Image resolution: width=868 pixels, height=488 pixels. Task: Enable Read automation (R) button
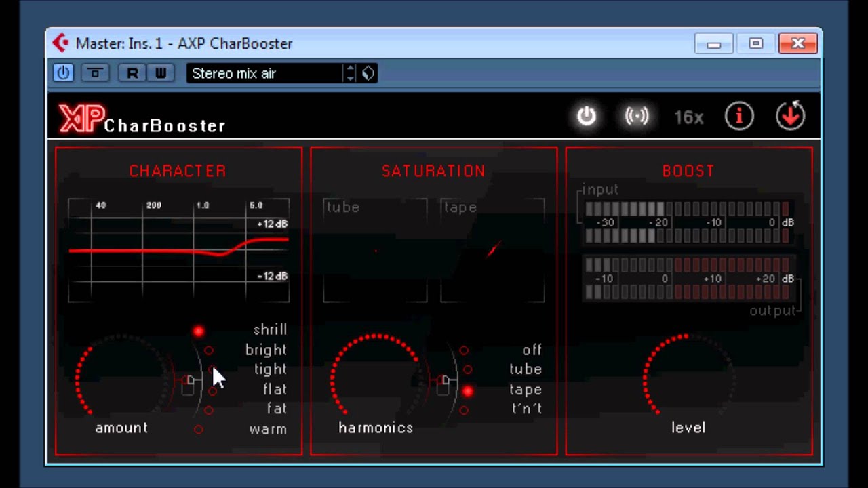132,73
